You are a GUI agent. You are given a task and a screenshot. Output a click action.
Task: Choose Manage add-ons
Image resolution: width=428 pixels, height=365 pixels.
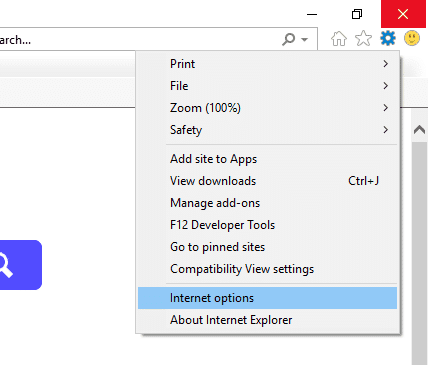point(267,203)
